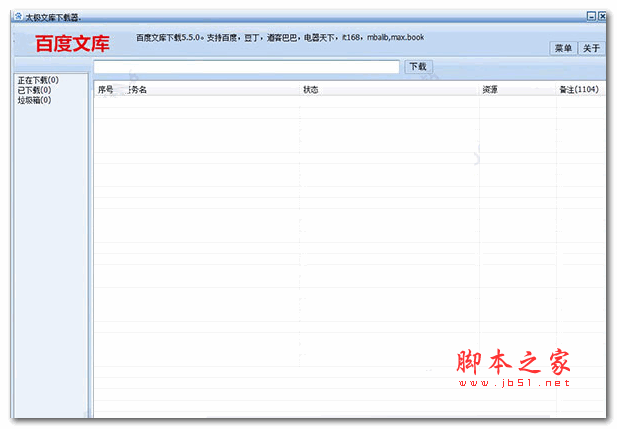Click the 百度文库 red logo

pyautogui.click(x=72, y=43)
